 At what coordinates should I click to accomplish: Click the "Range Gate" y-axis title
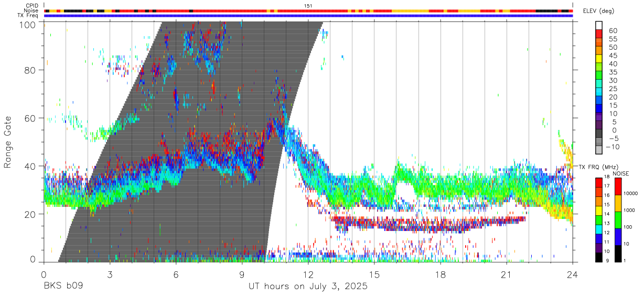[7, 142]
